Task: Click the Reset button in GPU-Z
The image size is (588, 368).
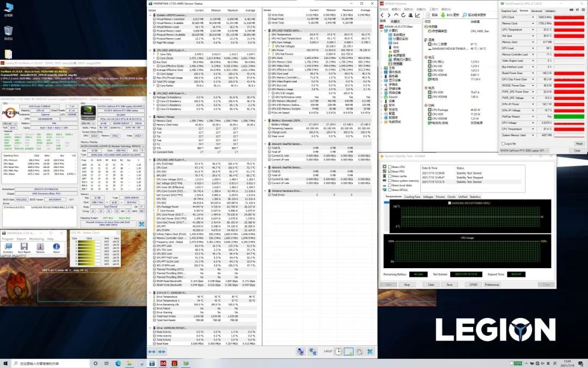Action: [578, 143]
